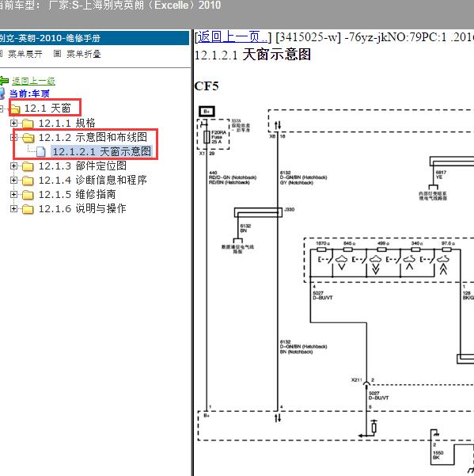474x476 pixels.
Task: Click the 12.1.1 规格 folder icon
Action: coord(28,124)
